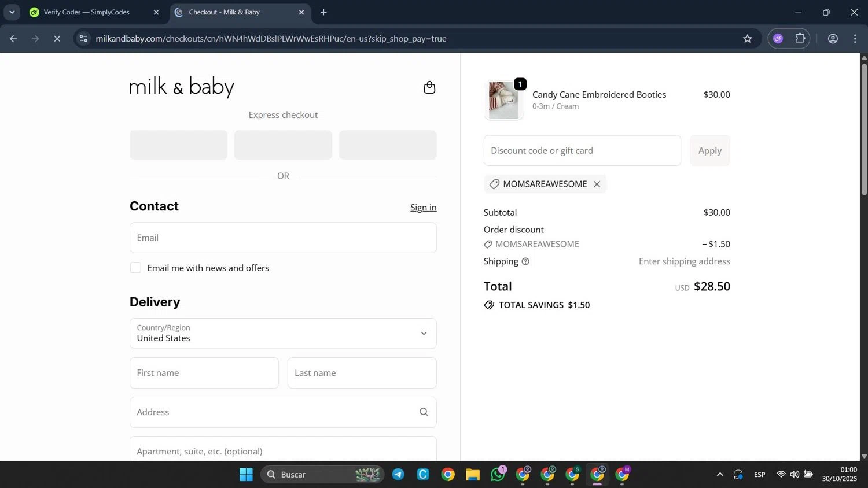Screen dimensions: 868x488
Task: Click the address search magnifier icon
Action: [424, 412]
